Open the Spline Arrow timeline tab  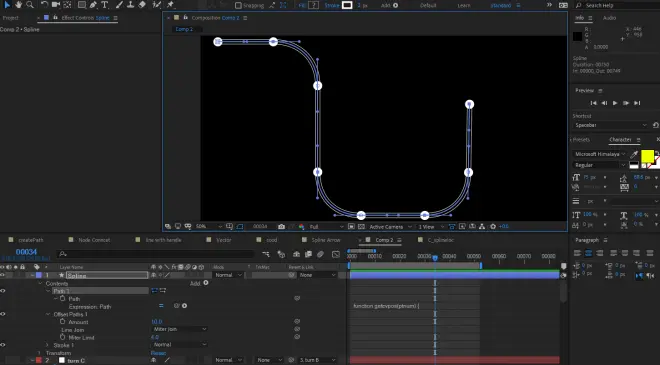tap(326, 240)
